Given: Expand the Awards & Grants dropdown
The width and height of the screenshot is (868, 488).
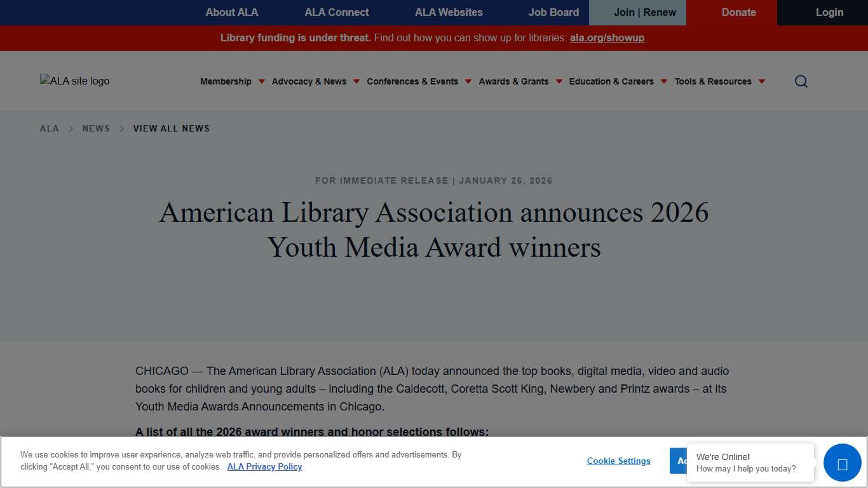Looking at the screenshot, I should (x=514, y=81).
